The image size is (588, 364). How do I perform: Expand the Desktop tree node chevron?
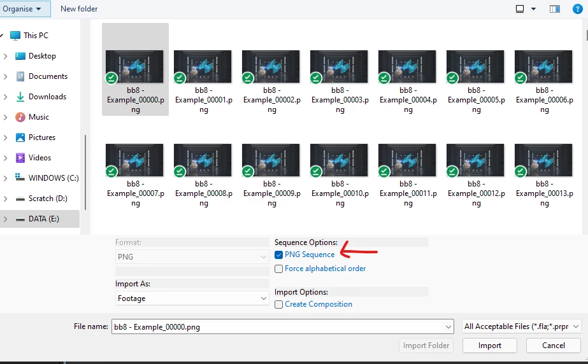pyautogui.click(x=5, y=56)
